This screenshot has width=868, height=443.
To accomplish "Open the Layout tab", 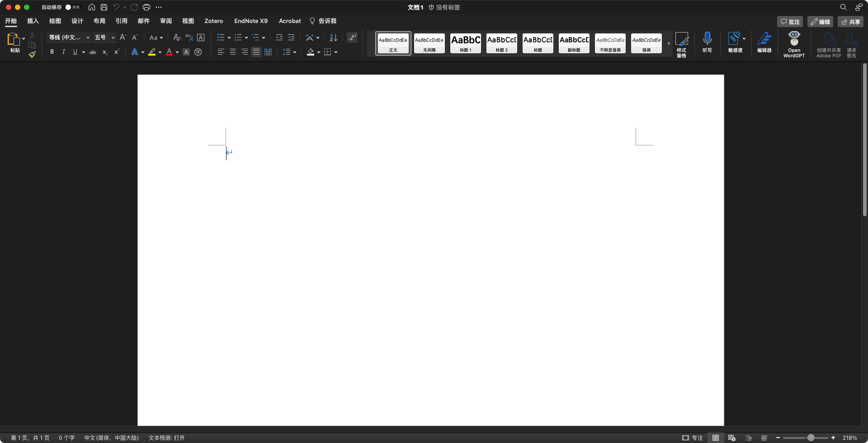I will tap(99, 21).
